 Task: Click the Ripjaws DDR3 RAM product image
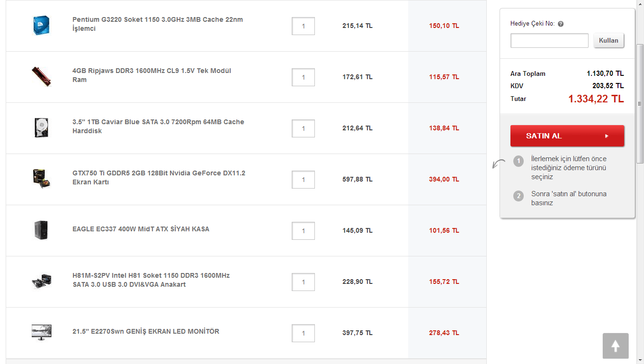pyautogui.click(x=41, y=76)
